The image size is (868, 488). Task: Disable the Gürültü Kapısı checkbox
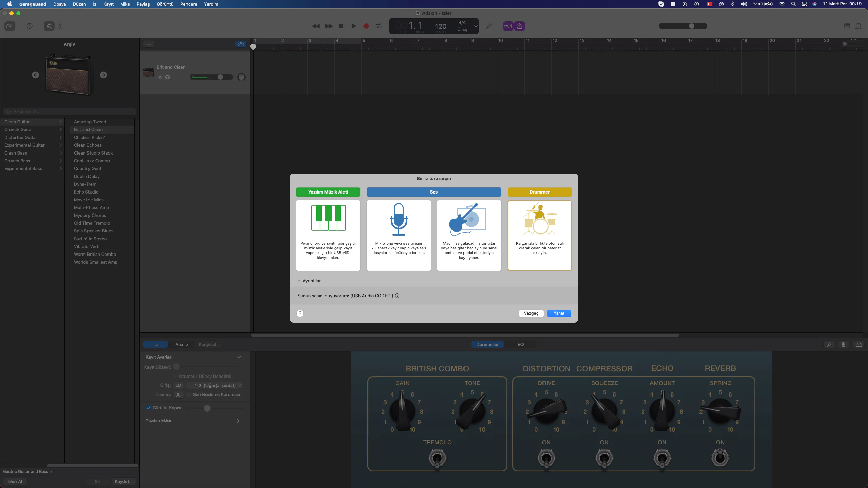click(149, 408)
